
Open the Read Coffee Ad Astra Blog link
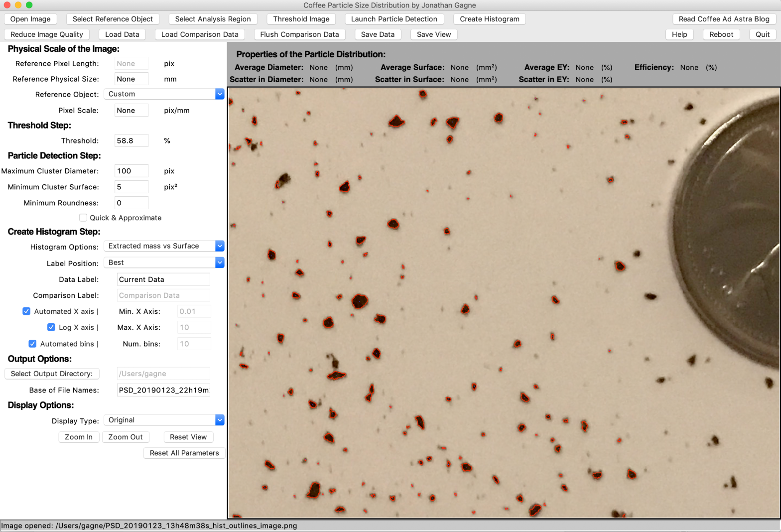(724, 19)
